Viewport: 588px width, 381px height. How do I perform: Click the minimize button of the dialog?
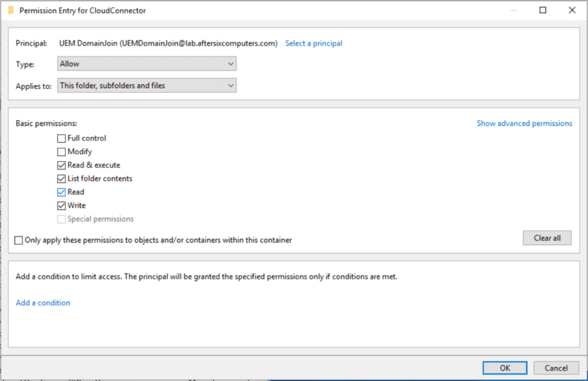(x=514, y=10)
